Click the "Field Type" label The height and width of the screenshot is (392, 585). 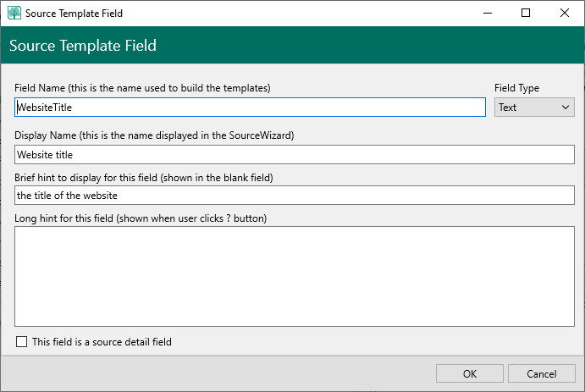pyautogui.click(x=516, y=88)
